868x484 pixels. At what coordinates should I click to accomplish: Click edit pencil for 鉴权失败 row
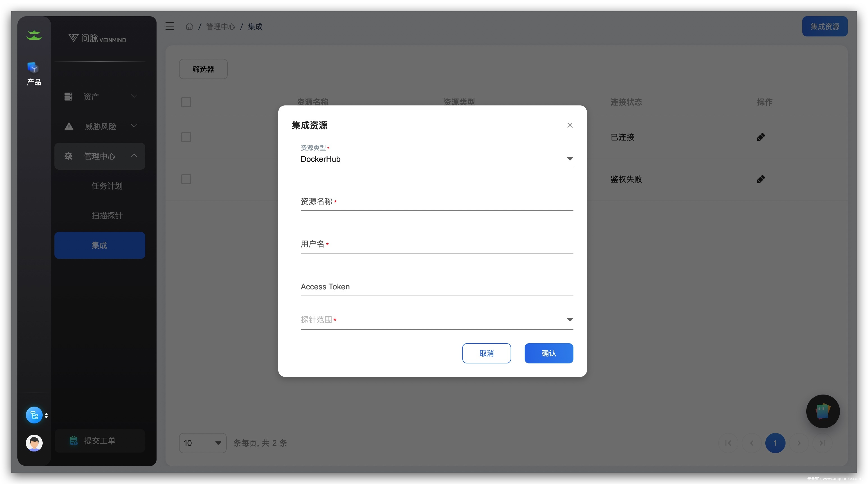point(761,179)
